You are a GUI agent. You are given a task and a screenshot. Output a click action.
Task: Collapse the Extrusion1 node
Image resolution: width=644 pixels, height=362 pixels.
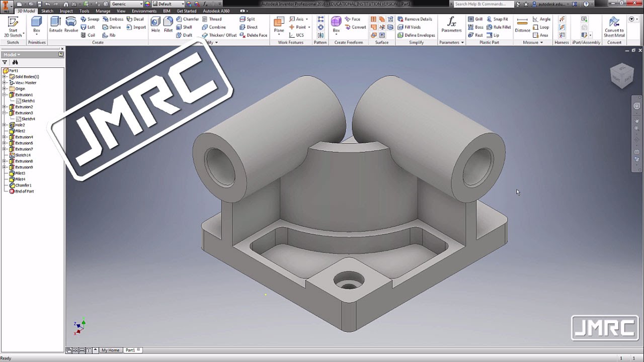[x=5, y=95]
